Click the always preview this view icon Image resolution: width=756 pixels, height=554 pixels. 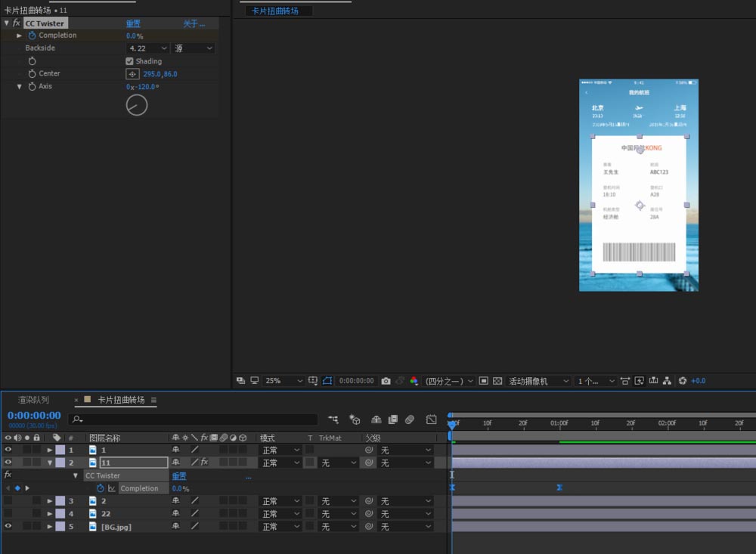pos(240,381)
